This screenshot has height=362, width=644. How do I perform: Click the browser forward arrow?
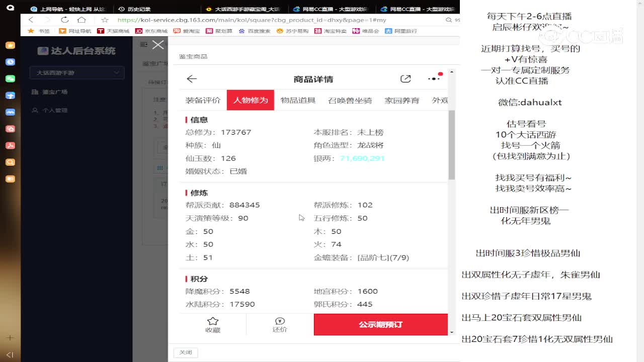47,20
